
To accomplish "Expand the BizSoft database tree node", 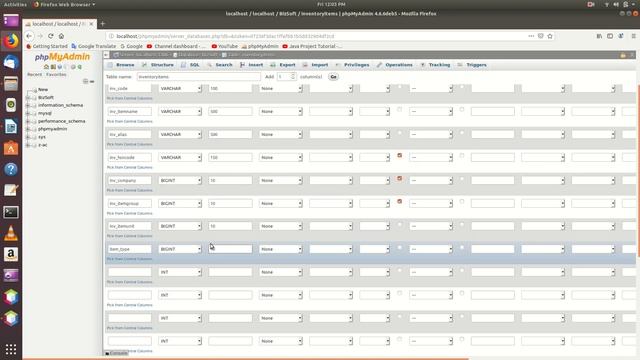I will point(28,98).
